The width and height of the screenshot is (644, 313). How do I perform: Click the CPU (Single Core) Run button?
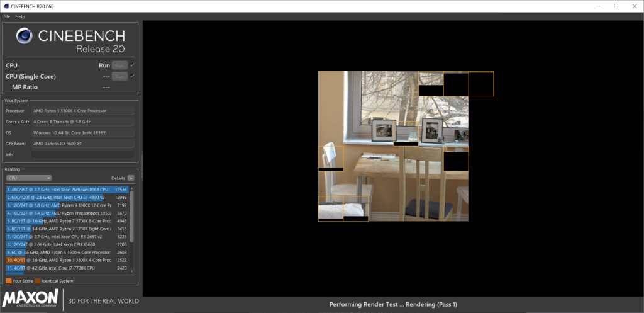(119, 76)
